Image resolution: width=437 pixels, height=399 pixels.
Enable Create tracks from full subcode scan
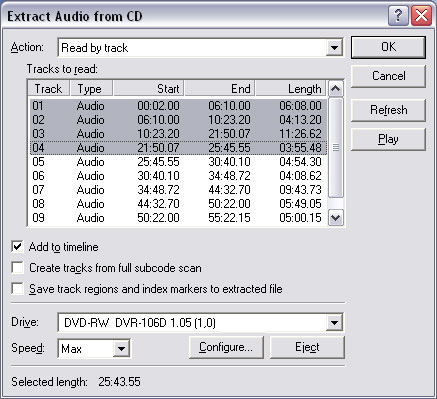[17, 268]
